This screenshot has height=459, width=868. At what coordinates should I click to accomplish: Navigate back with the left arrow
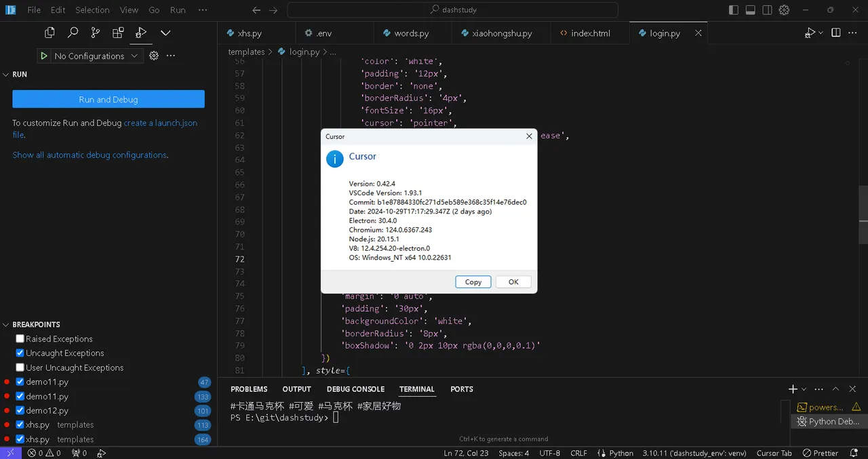256,10
